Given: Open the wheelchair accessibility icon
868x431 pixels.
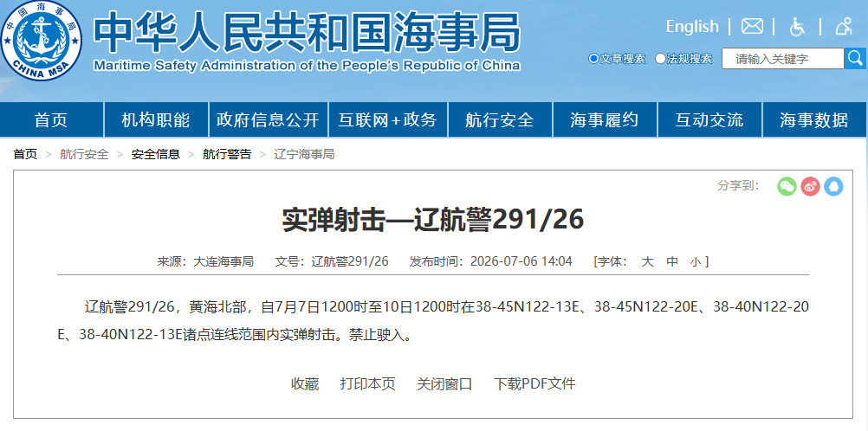Looking at the screenshot, I should pos(797,26).
